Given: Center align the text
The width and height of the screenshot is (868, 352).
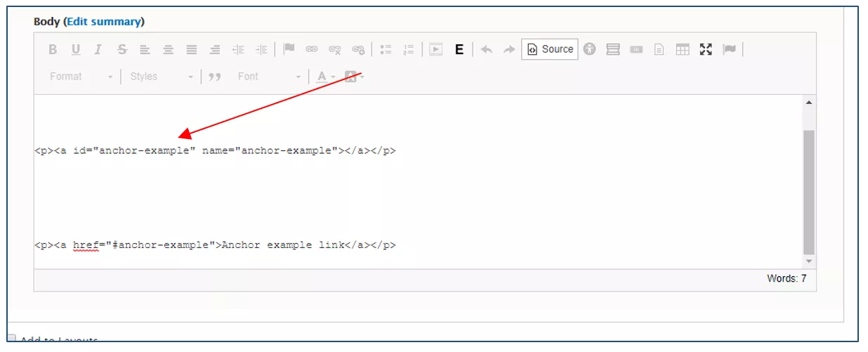Looking at the screenshot, I should (168, 49).
